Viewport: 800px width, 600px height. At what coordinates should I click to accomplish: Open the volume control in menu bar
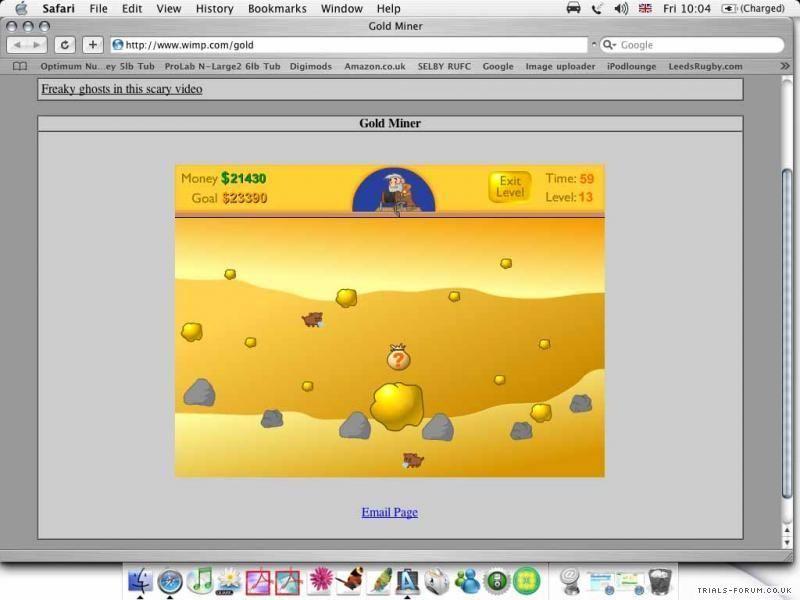click(620, 8)
